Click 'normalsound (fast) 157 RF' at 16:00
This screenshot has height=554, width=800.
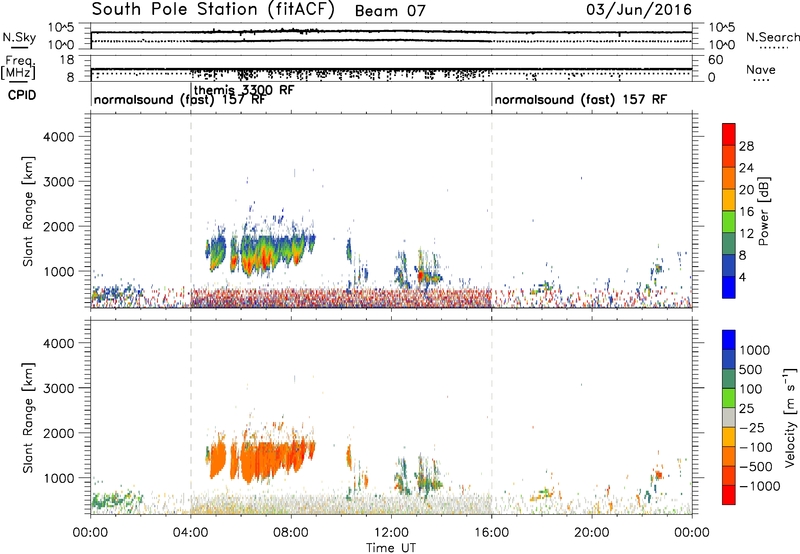pyautogui.click(x=581, y=99)
